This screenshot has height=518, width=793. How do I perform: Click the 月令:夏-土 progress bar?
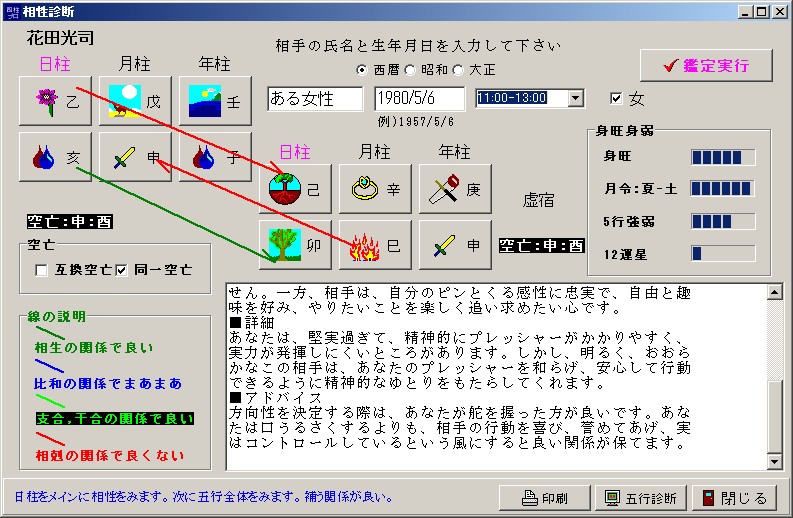723,189
